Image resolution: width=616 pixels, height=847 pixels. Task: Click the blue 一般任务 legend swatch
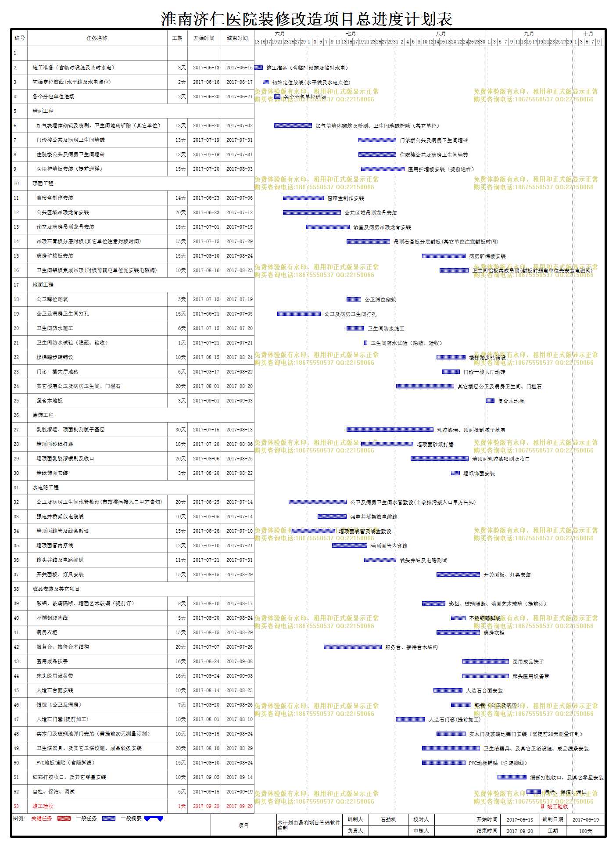click(109, 818)
